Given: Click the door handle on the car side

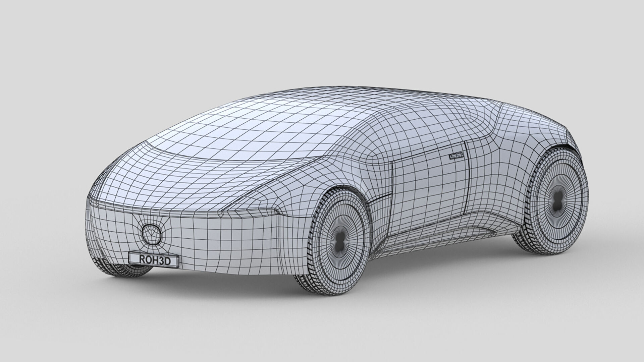Looking at the screenshot, I should pyautogui.click(x=456, y=156).
